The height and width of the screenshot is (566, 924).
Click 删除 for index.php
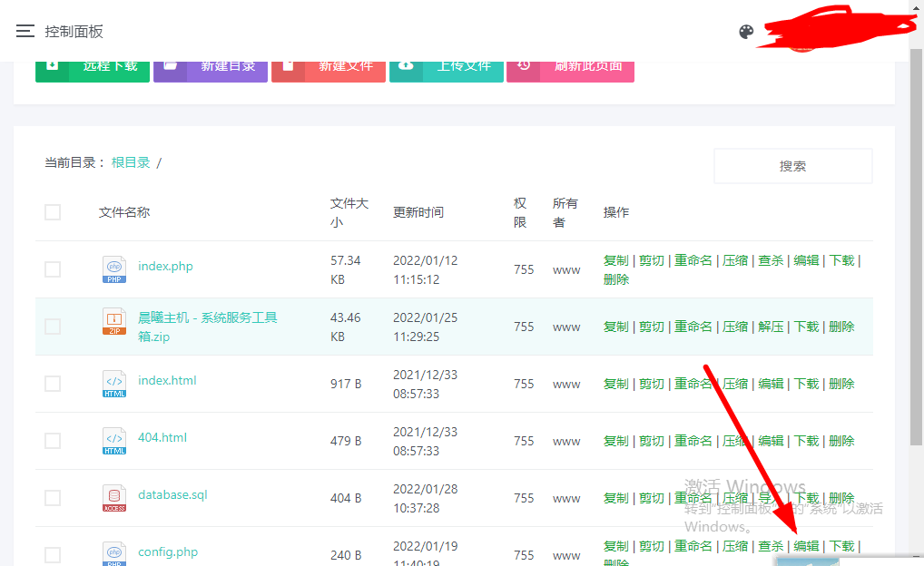click(x=616, y=279)
